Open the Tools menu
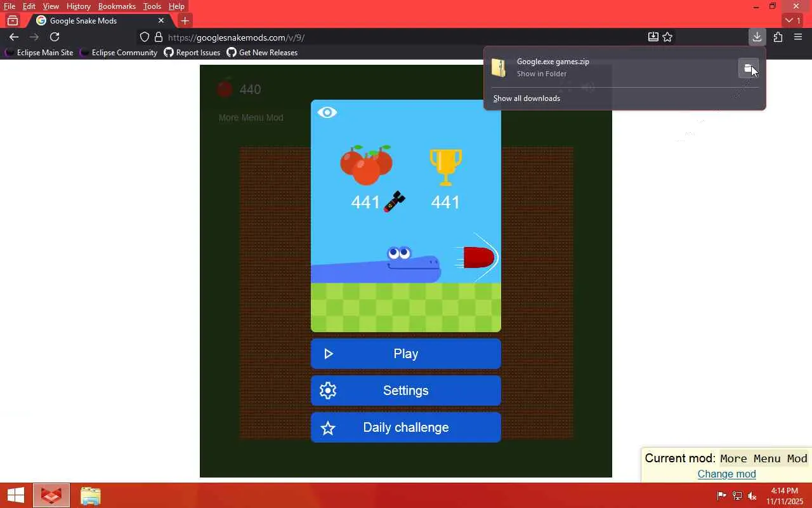The image size is (812, 508). click(152, 6)
